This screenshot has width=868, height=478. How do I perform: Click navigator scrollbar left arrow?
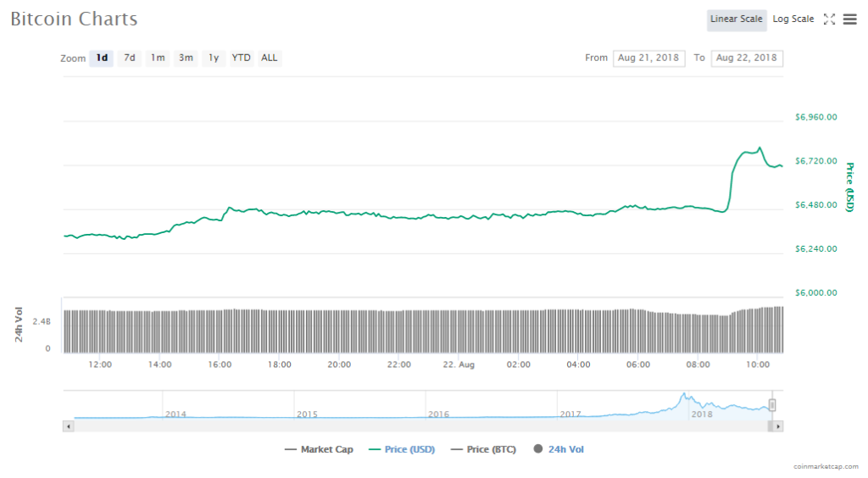(69, 426)
